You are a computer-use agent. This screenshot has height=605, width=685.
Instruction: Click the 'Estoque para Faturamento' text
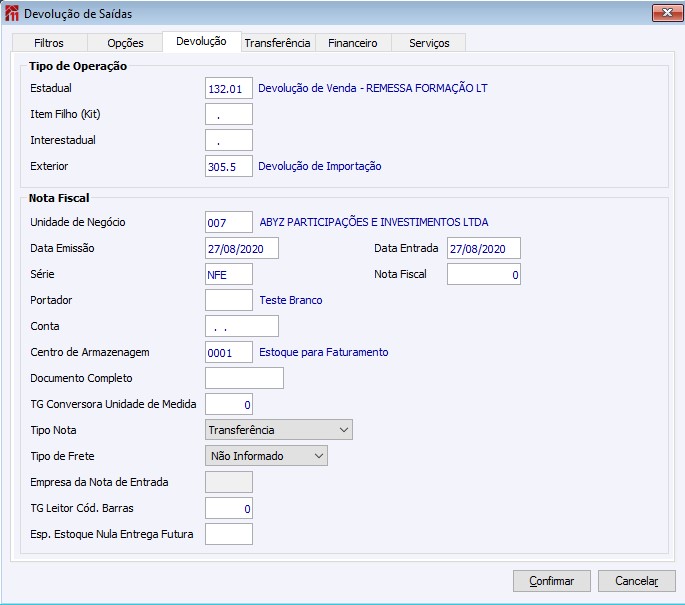324,352
